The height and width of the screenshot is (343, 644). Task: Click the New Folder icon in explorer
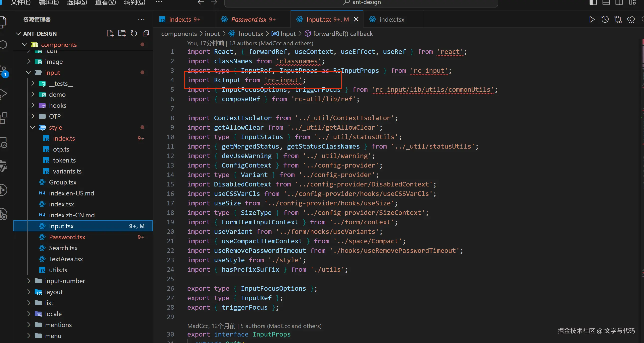122,33
